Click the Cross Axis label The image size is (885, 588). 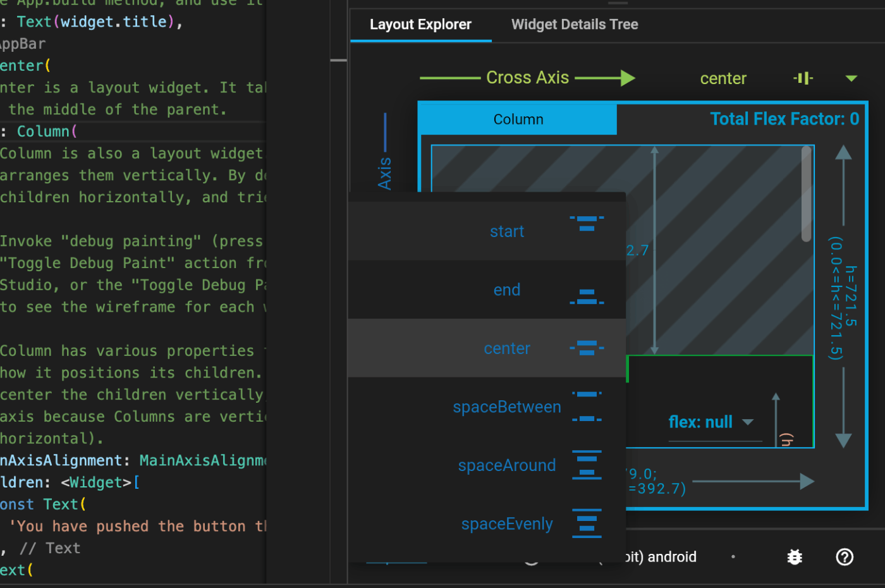(x=527, y=78)
